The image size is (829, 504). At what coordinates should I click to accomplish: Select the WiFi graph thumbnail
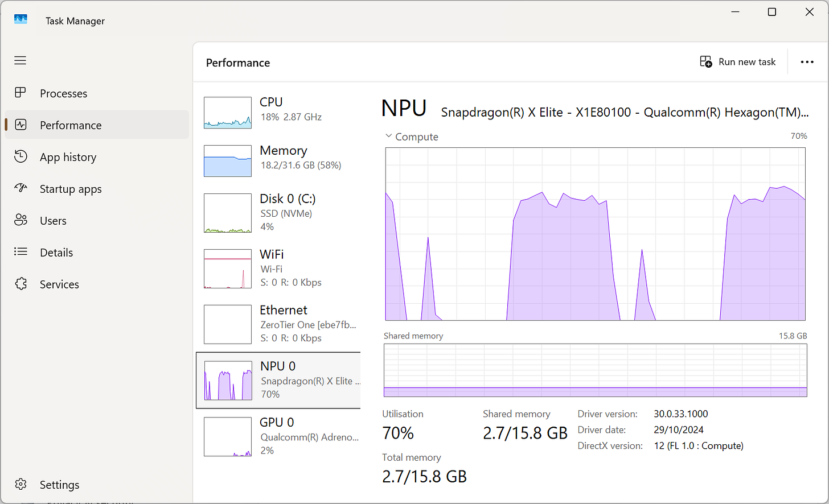(228, 269)
